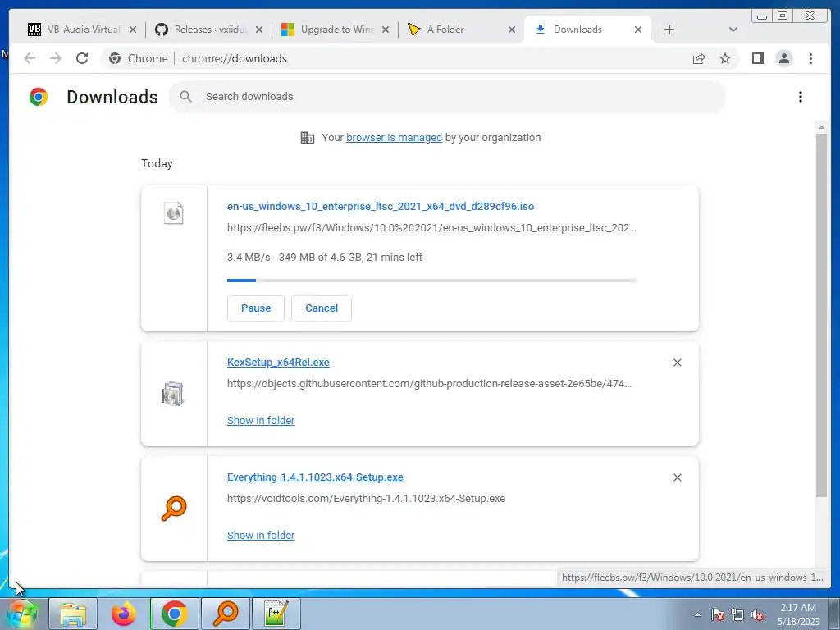Click the forward navigation arrow
The height and width of the screenshot is (630, 840).
[x=56, y=58]
